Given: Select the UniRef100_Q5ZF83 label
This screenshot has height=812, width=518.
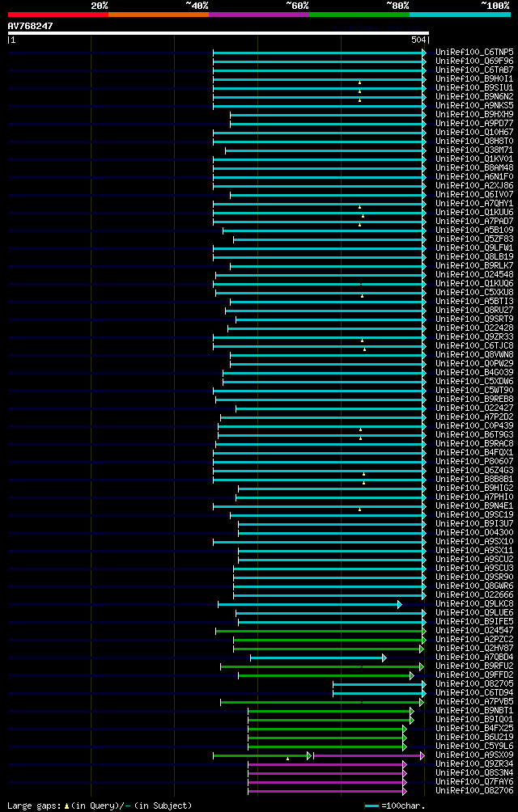Looking at the screenshot, I should pyautogui.click(x=474, y=239).
